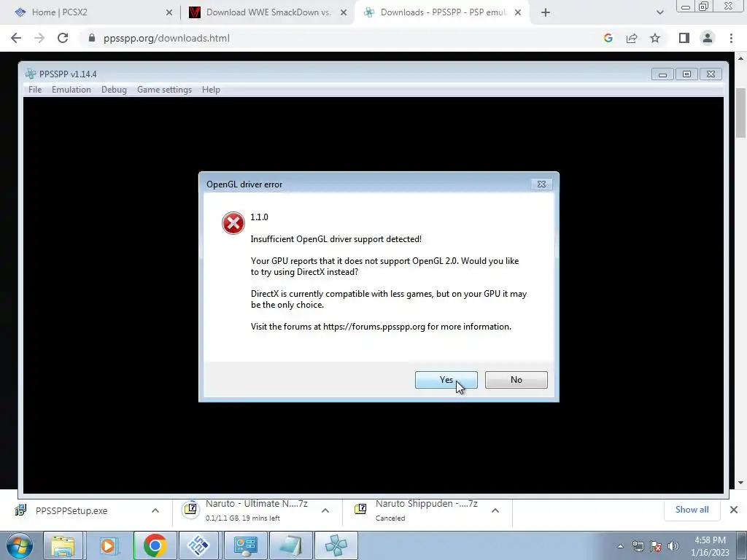Click No in OpenGL driver error dialog
The width and height of the screenshot is (747, 560).
click(516, 379)
